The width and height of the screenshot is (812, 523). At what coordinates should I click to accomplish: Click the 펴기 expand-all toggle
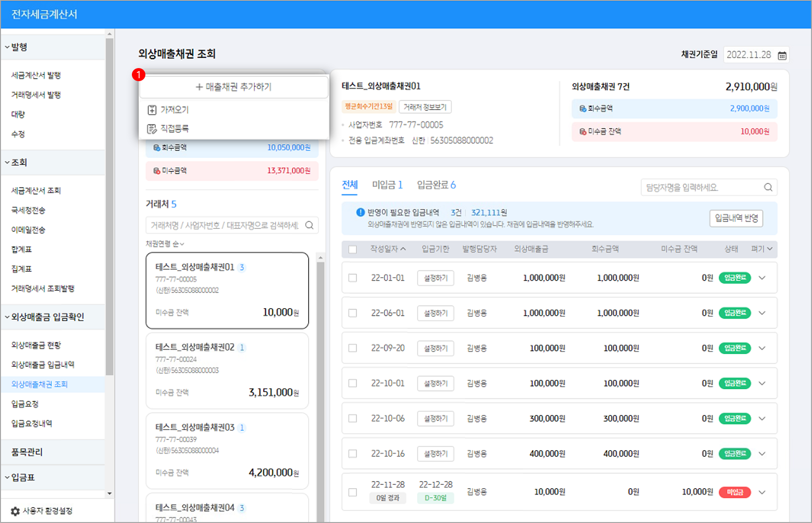(762, 249)
